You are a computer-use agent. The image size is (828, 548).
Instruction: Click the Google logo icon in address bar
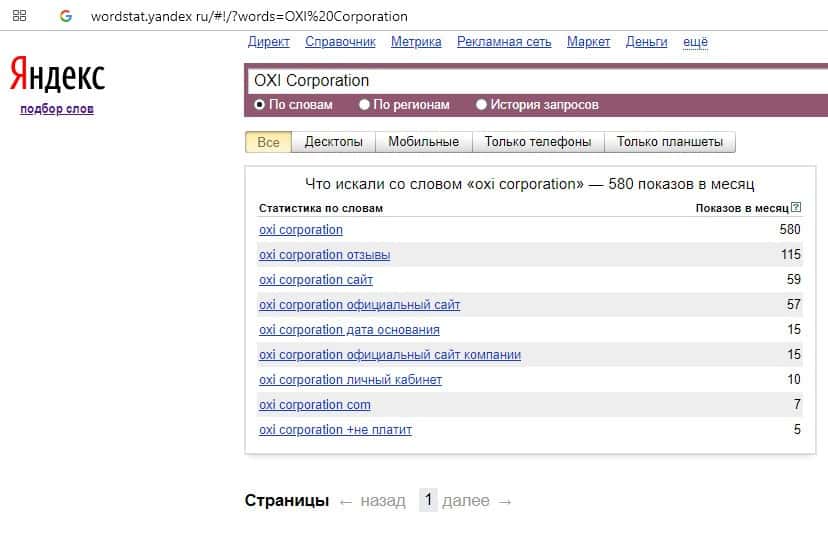click(x=65, y=16)
